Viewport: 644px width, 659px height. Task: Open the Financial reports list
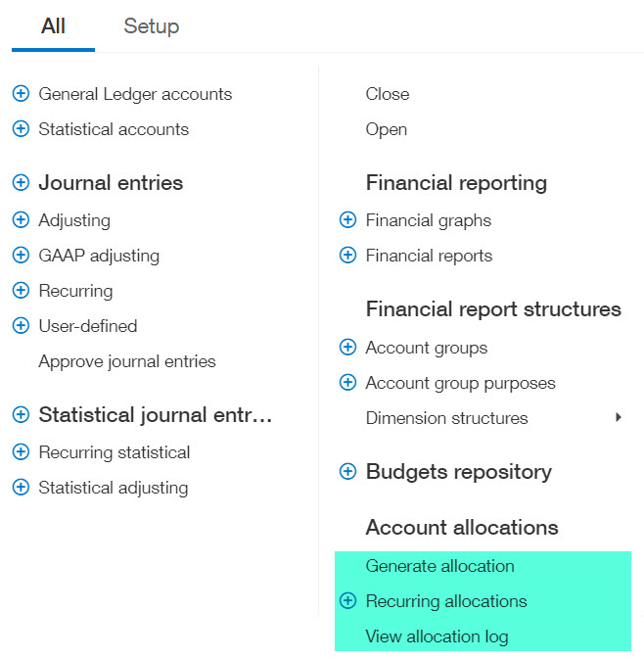(429, 256)
